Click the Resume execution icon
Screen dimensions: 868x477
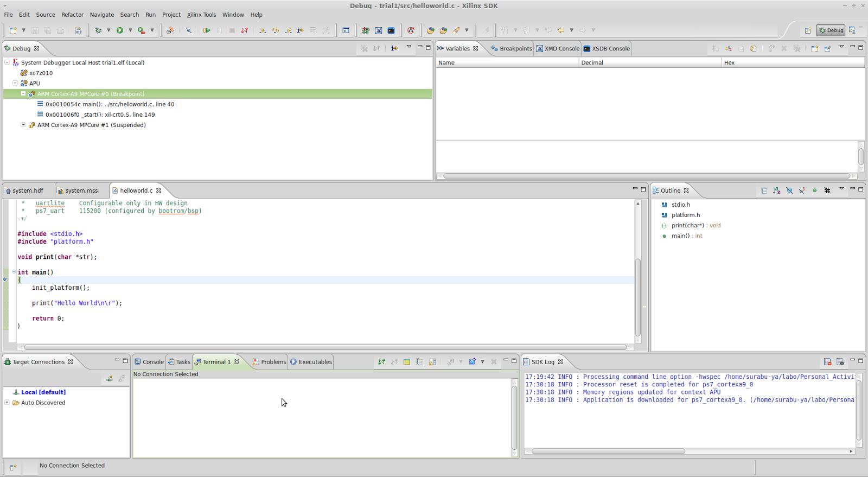point(207,30)
